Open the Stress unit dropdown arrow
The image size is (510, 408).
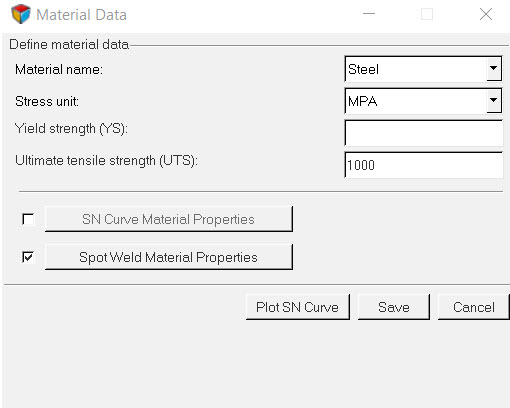493,101
